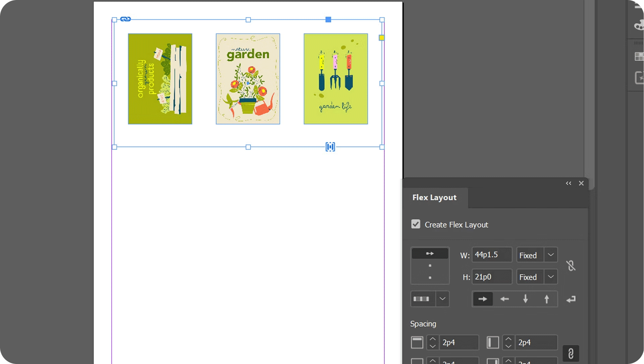This screenshot has width=644, height=364.
Task: Click the width field showing 44p1.5
Action: tap(492, 255)
